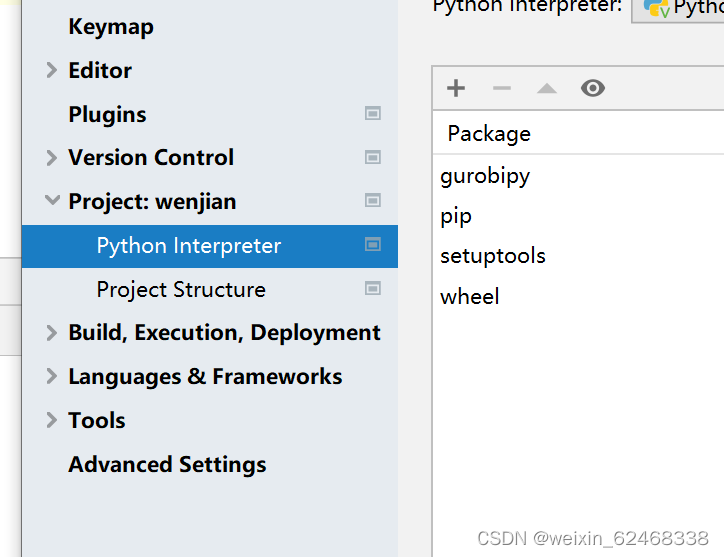The width and height of the screenshot is (724, 557).
Task: Expand the Editor settings section
Action: click(x=52, y=70)
